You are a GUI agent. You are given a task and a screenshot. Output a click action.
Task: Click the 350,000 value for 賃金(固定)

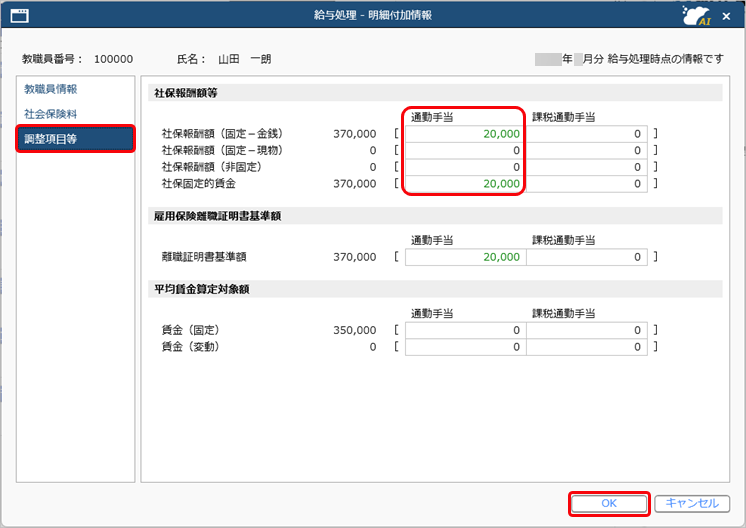point(354,331)
